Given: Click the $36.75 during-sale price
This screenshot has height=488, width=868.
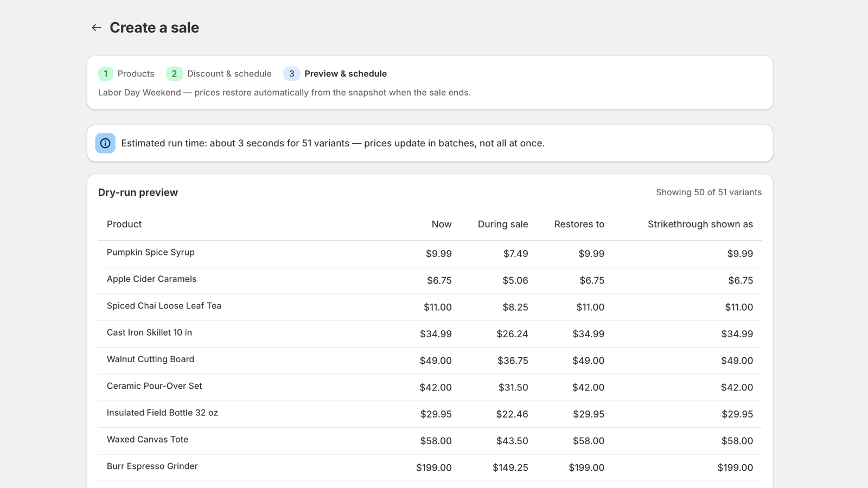Looking at the screenshot, I should coord(513,361).
